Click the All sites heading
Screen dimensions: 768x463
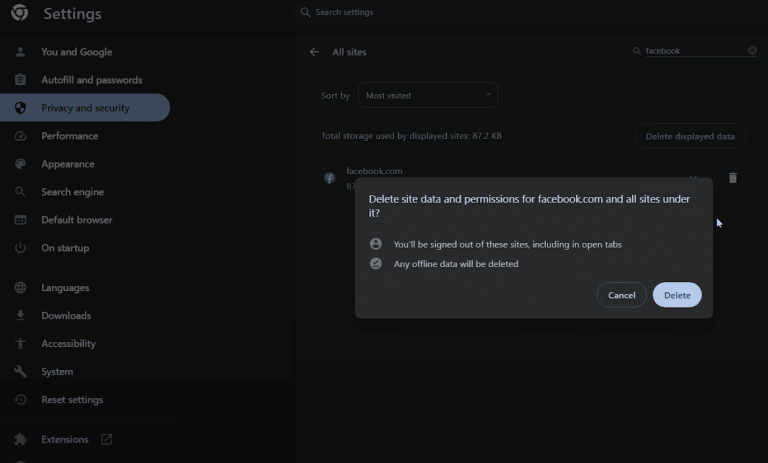[x=349, y=52]
